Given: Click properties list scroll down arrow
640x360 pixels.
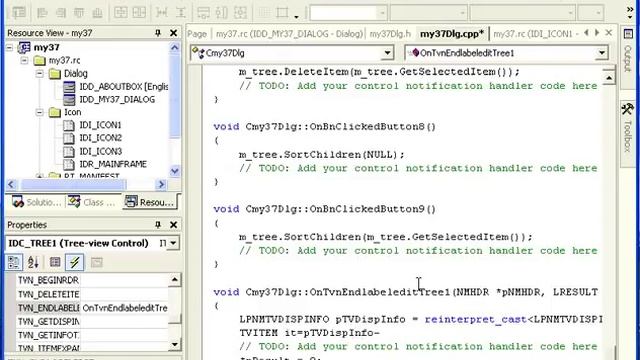Looking at the screenshot, I should point(175,344).
